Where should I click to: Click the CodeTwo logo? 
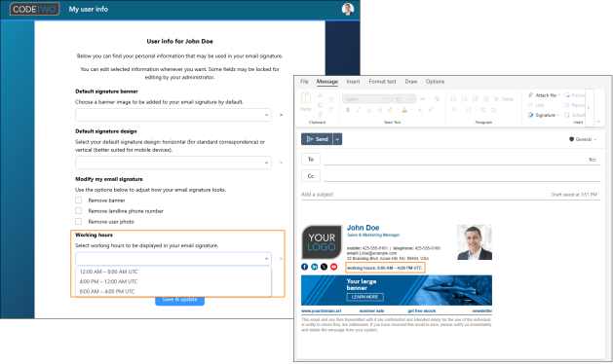[x=34, y=9]
